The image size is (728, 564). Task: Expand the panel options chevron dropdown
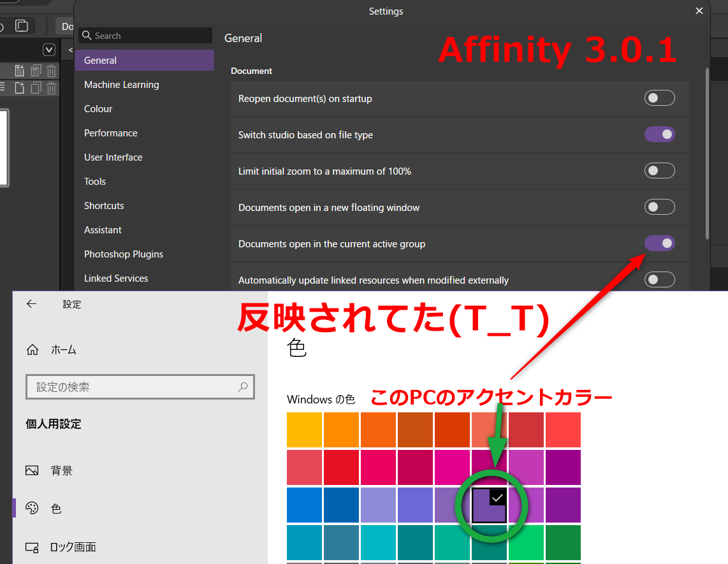coord(48,50)
